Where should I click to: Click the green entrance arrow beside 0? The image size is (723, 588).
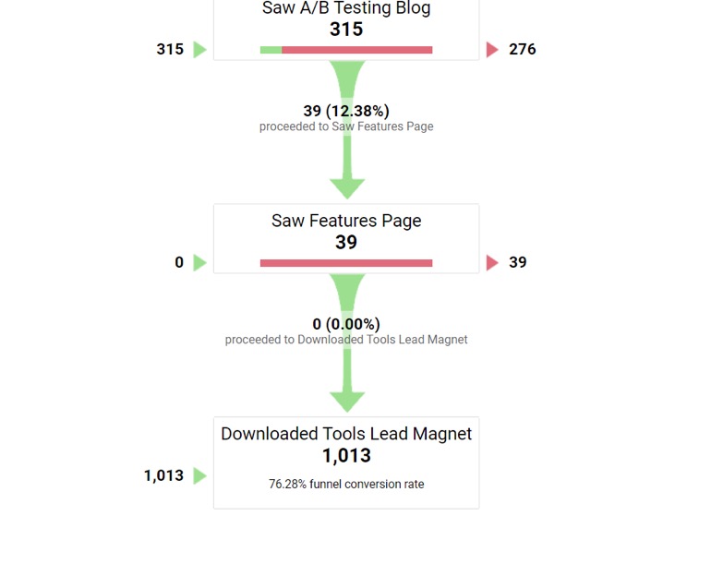coord(199,263)
